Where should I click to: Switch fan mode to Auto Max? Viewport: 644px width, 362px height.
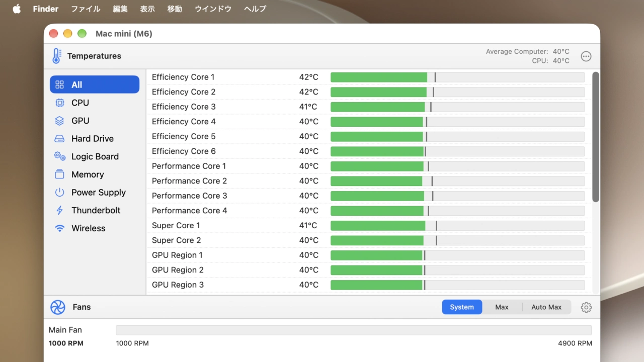(546, 307)
